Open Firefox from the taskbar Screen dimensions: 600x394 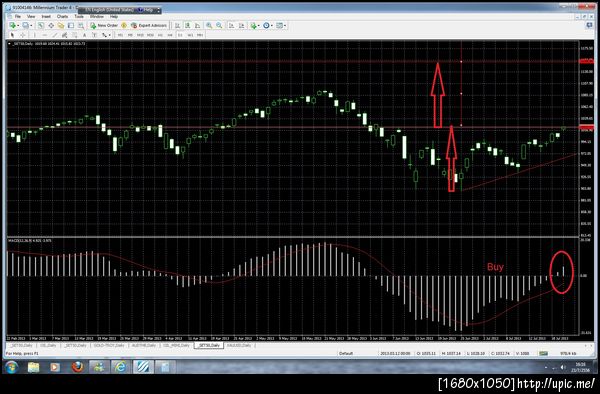pyautogui.click(x=77, y=367)
